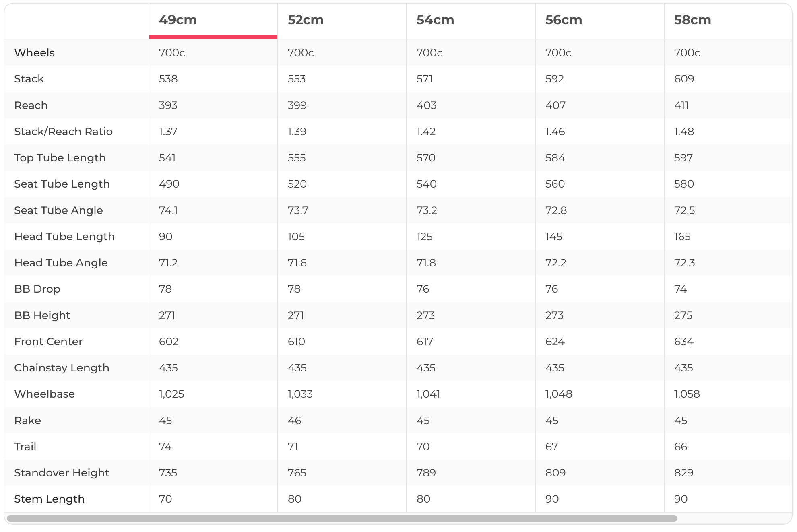Click the Stack/Reach Ratio row label
797x532 pixels.
click(63, 132)
